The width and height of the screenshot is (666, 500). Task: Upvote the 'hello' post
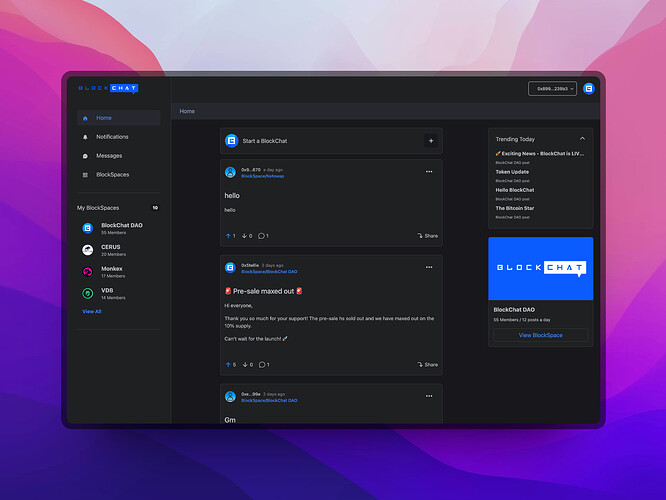click(x=228, y=236)
